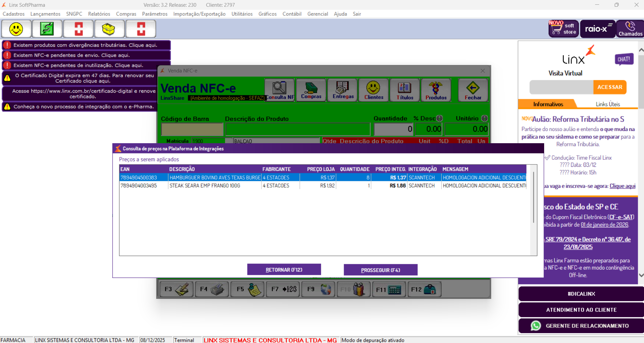
Task: Open the Lançamentos menu
Action: [x=45, y=14]
